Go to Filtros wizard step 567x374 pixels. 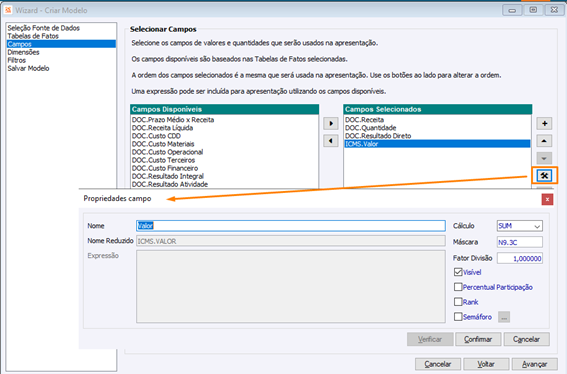click(x=17, y=60)
